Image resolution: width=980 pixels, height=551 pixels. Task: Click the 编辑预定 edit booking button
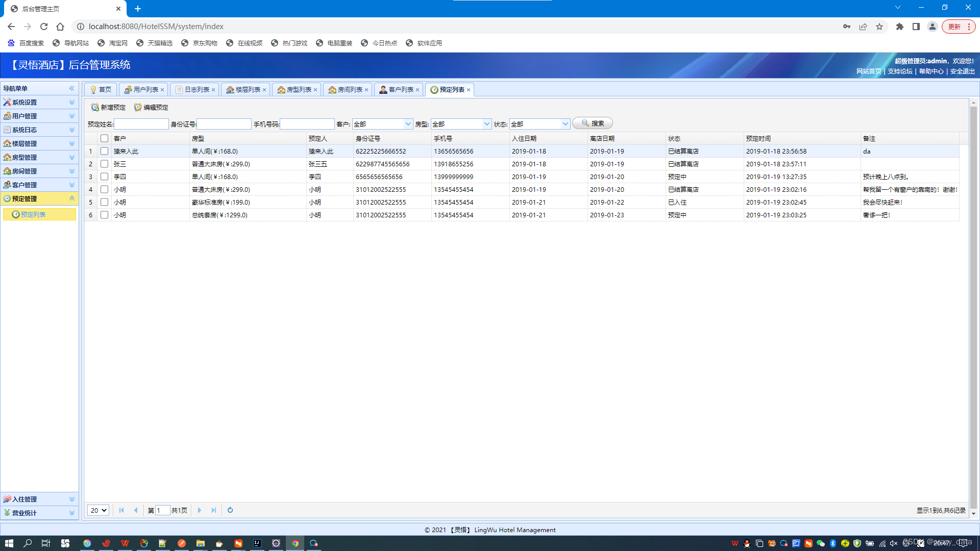coord(151,107)
